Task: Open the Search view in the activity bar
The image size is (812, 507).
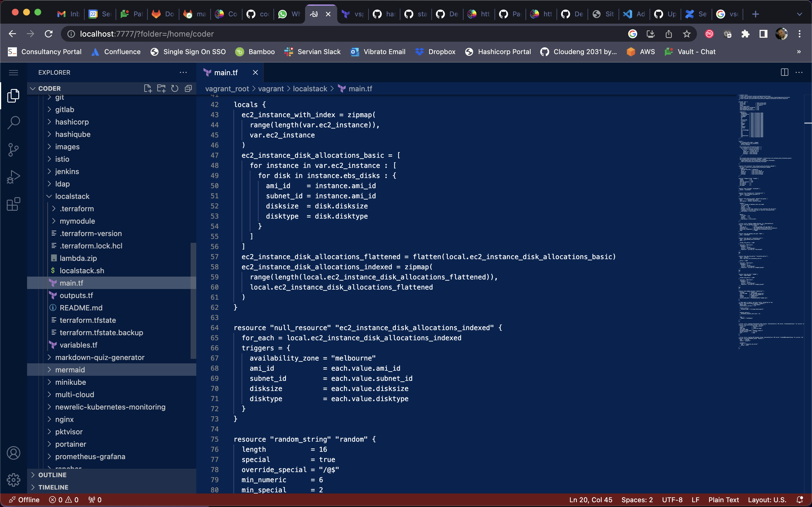Action: [x=14, y=123]
